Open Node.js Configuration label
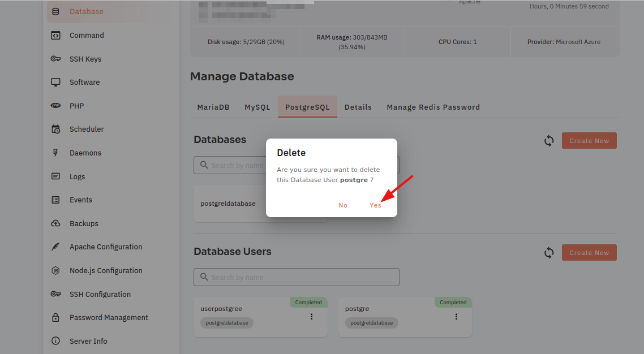 106,271
